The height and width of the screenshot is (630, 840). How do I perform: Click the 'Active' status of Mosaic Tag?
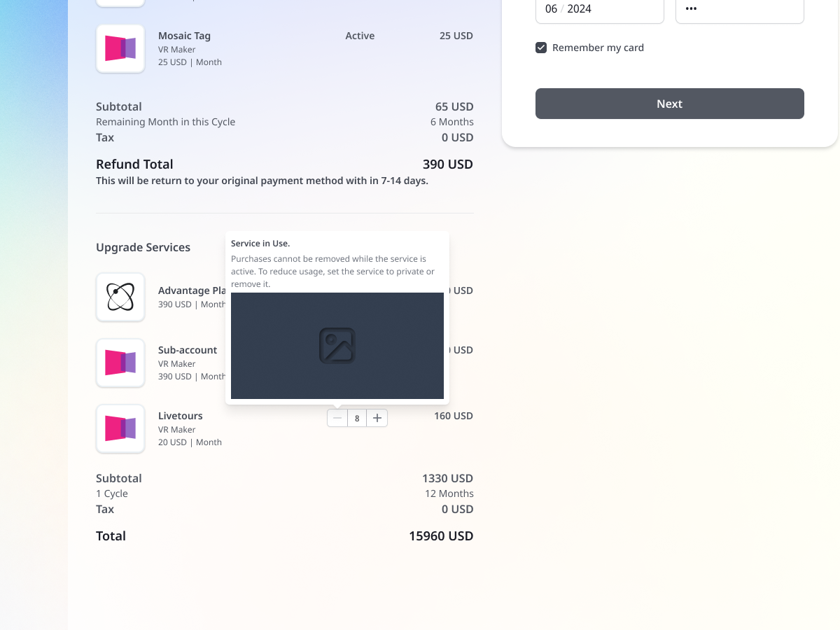click(360, 36)
